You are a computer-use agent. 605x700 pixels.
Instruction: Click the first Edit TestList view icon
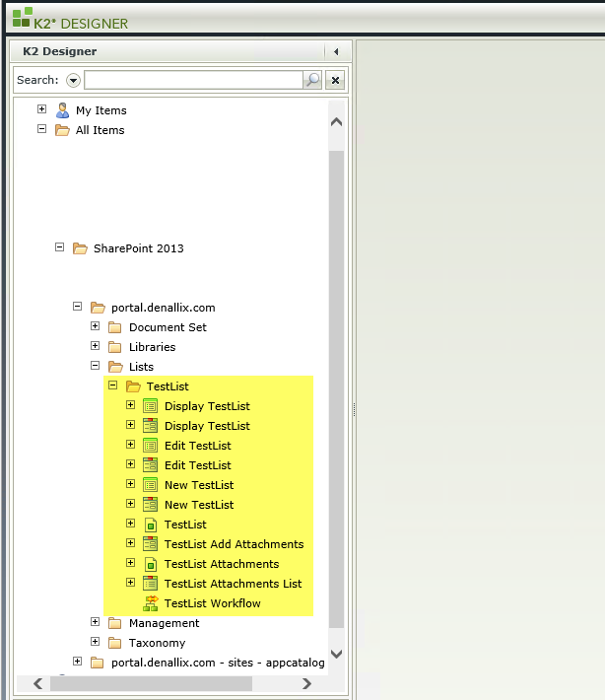[x=151, y=446]
